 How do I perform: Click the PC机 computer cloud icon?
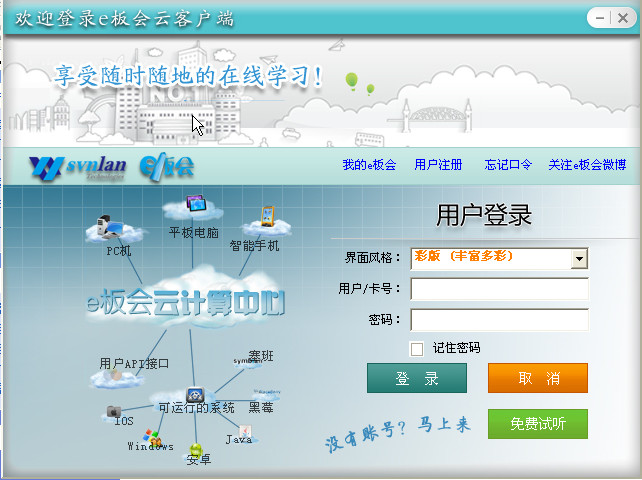click(113, 229)
